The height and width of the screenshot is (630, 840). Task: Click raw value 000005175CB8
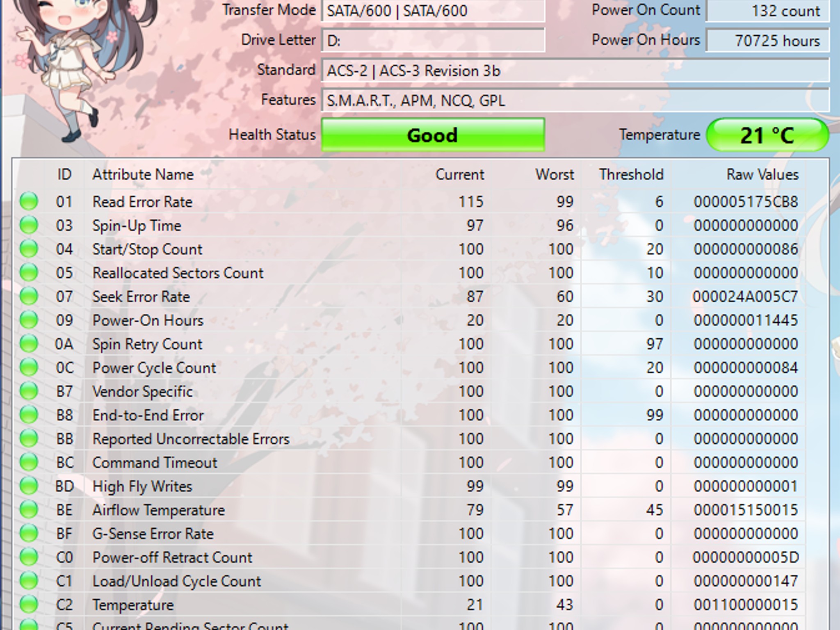tap(746, 202)
